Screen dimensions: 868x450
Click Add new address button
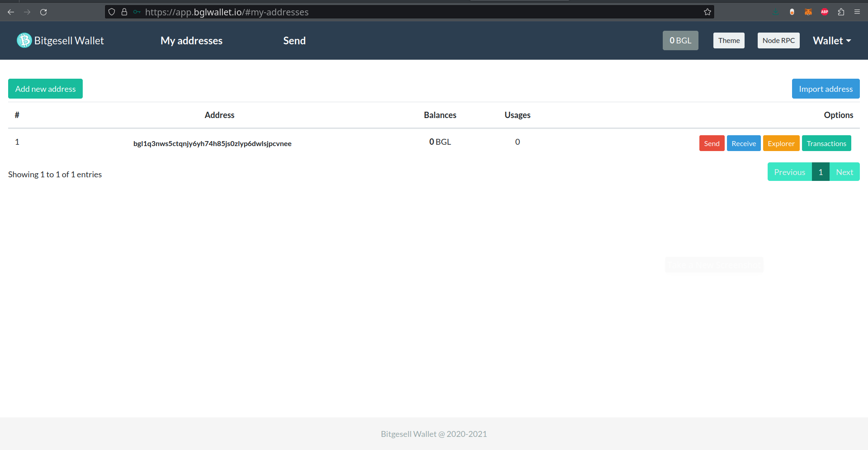pos(45,89)
